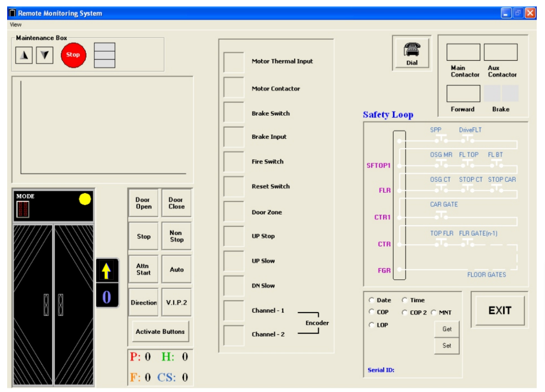Click the red MODE display segment

point(22,209)
